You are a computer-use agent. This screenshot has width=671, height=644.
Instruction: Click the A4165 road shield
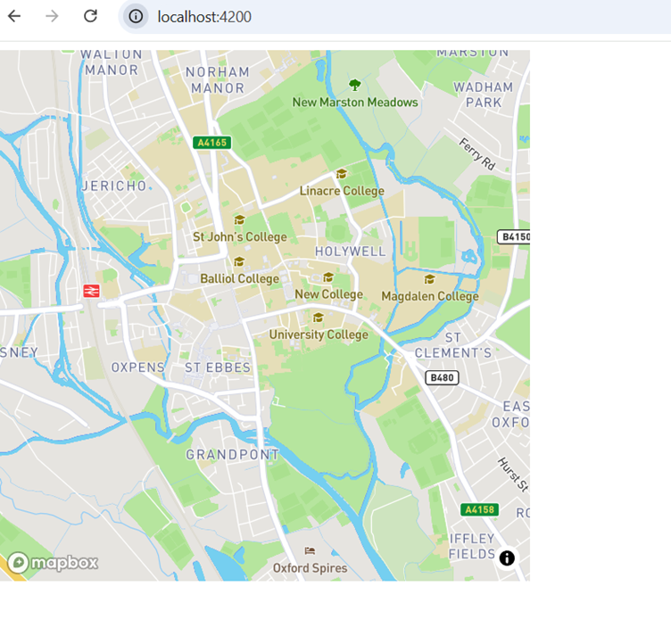point(211,142)
